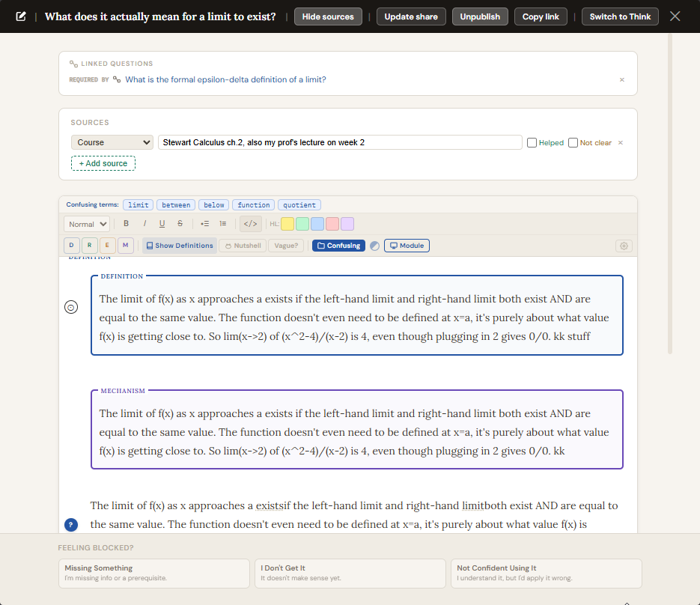Open the Course source type dropdown

click(x=112, y=142)
